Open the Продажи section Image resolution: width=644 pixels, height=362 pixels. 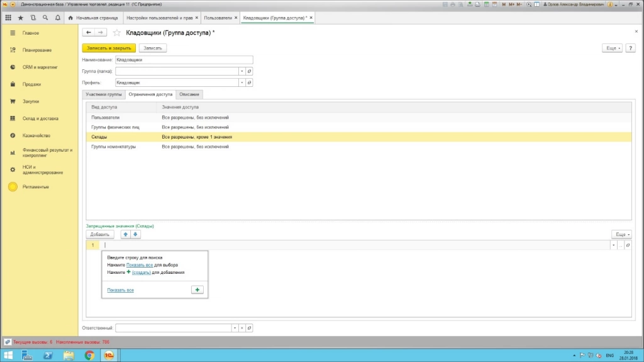(x=31, y=84)
